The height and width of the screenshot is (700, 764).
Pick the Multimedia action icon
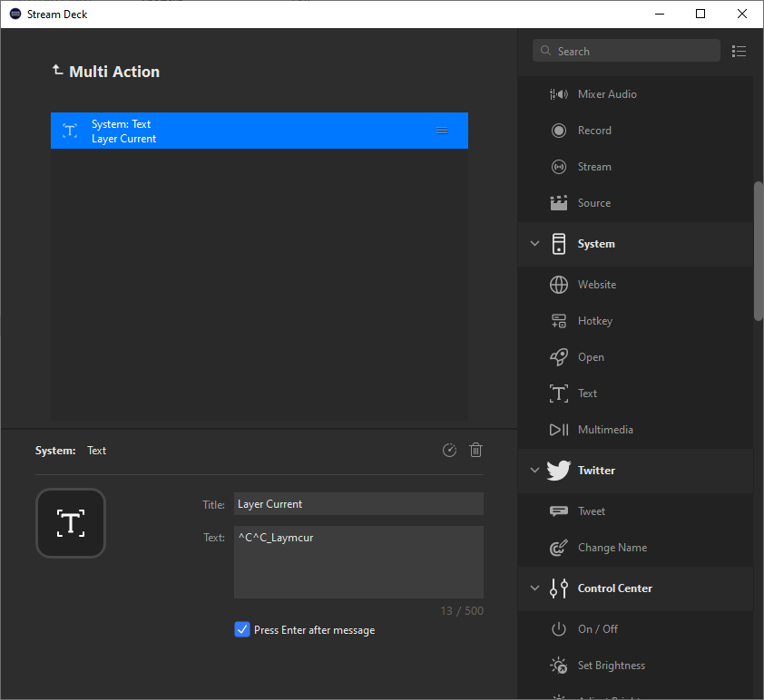click(x=558, y=429)
